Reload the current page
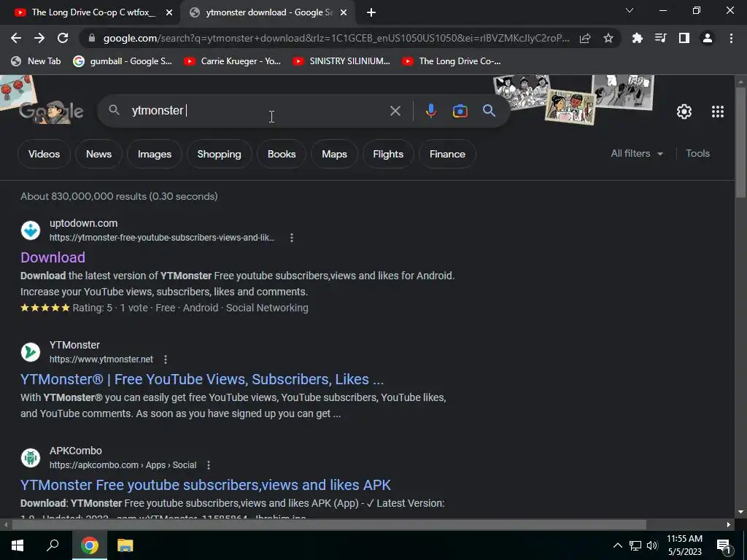 click(x=63, y=38)
